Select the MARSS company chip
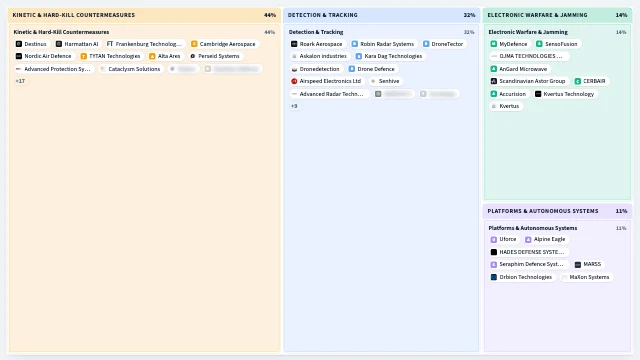Screen dimensions: 640x360 coord(588,264)
